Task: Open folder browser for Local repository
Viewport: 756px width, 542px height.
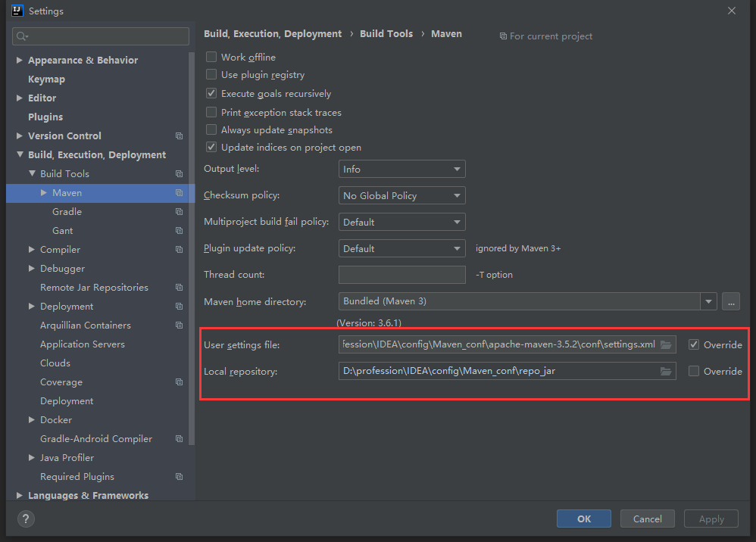Action: tap(666, 371)
